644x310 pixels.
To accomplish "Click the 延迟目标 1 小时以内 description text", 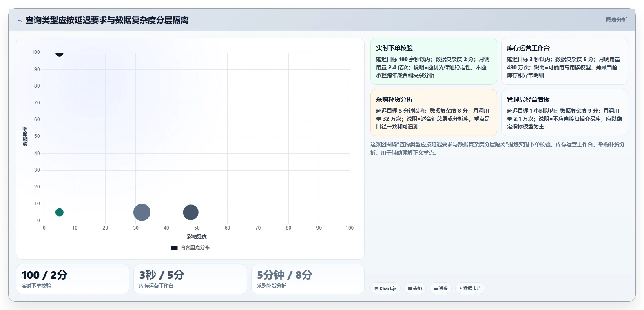I will click(x=564, y=119).
